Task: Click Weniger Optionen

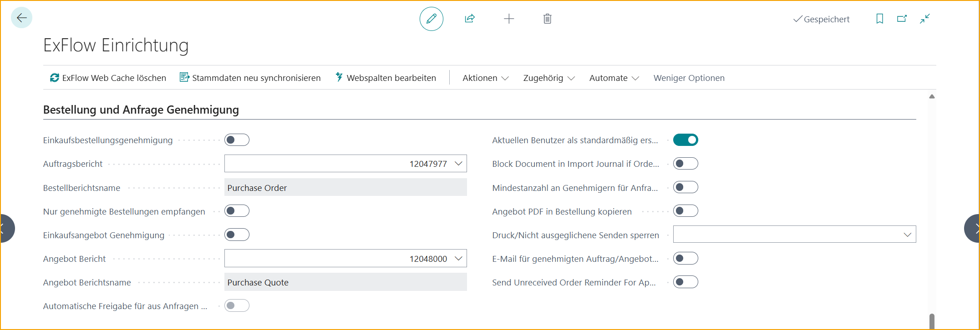Action: tap(689, 78)
